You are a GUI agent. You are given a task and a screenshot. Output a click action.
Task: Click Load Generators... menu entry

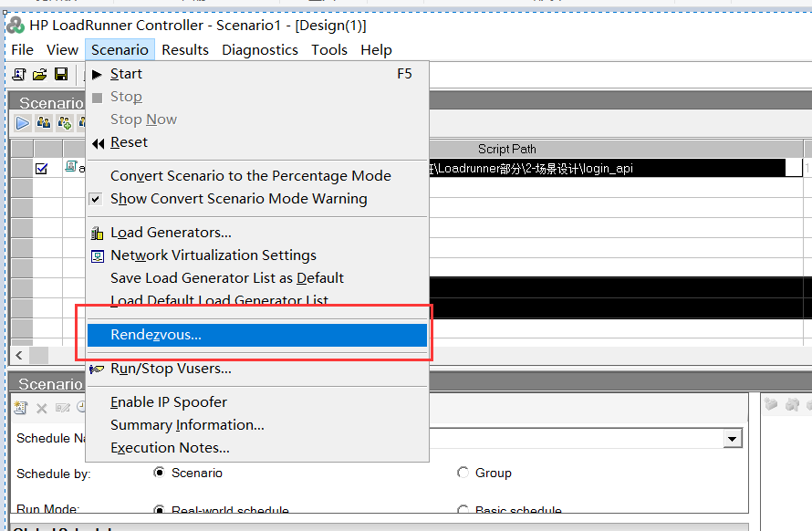click(171, 233)
